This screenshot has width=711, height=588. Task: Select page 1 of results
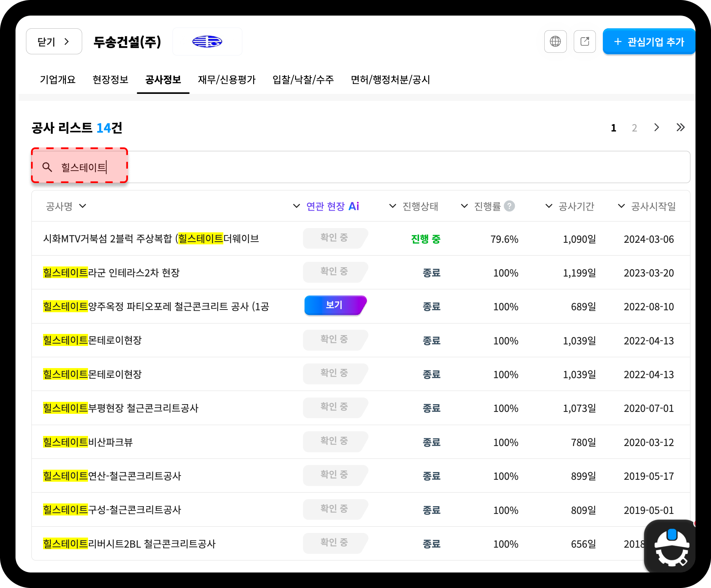coord(613,128)
